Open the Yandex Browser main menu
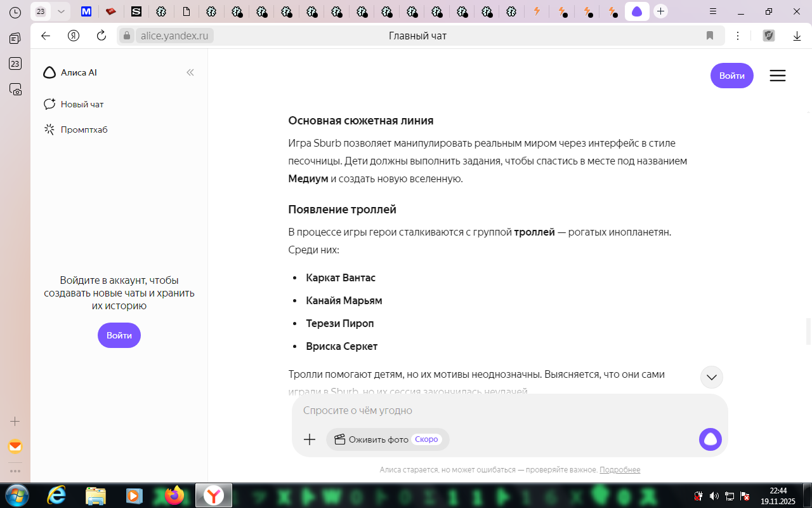This screenshot has height=508, width=812. point(713,11)
